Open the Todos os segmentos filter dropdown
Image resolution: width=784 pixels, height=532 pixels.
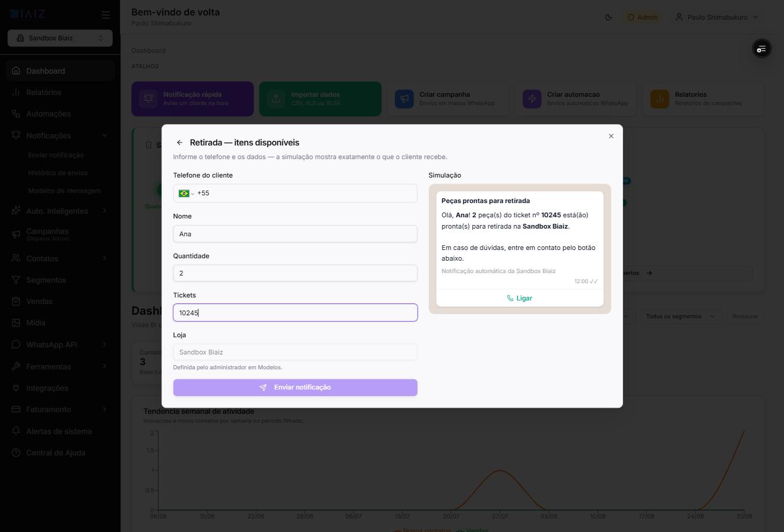[x=681, y=316]
